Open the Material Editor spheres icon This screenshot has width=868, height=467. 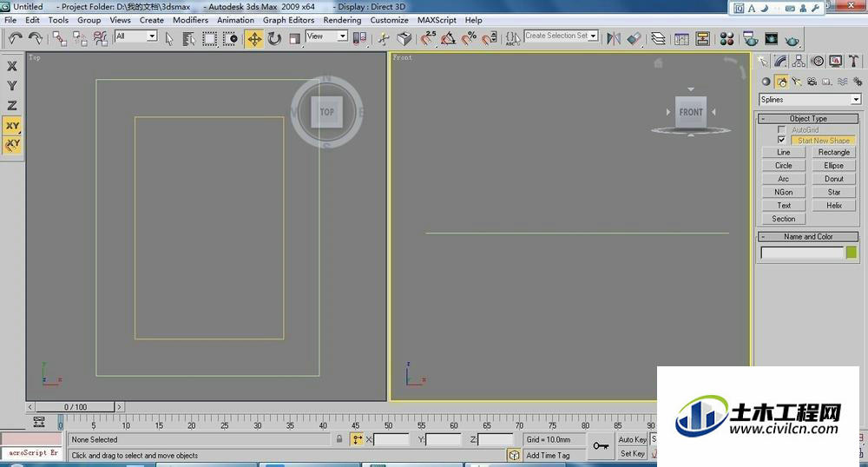coord(727,39)
